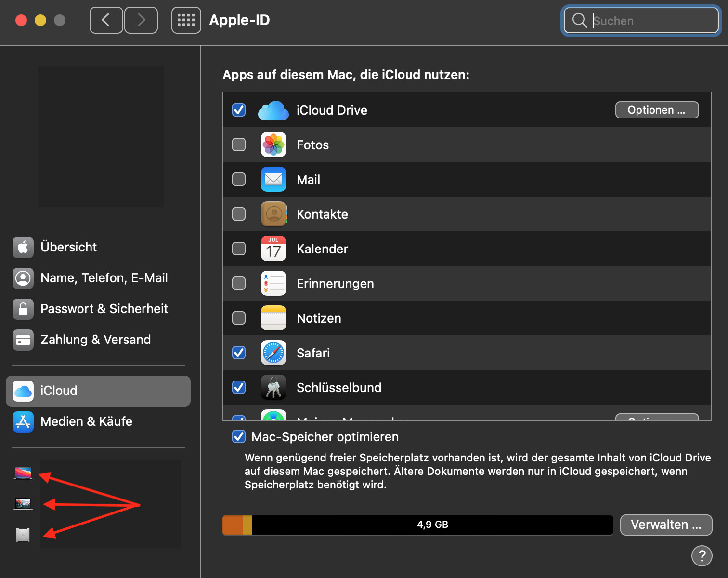Disable Mac-Speicher optimieren checkbox
The image size is (728, 578).
[x=239, y=437]
